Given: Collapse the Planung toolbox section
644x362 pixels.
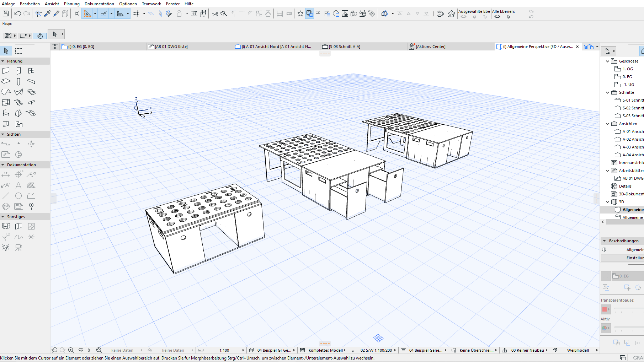Looking at the screenshot, I should click(x=3, y=61).
